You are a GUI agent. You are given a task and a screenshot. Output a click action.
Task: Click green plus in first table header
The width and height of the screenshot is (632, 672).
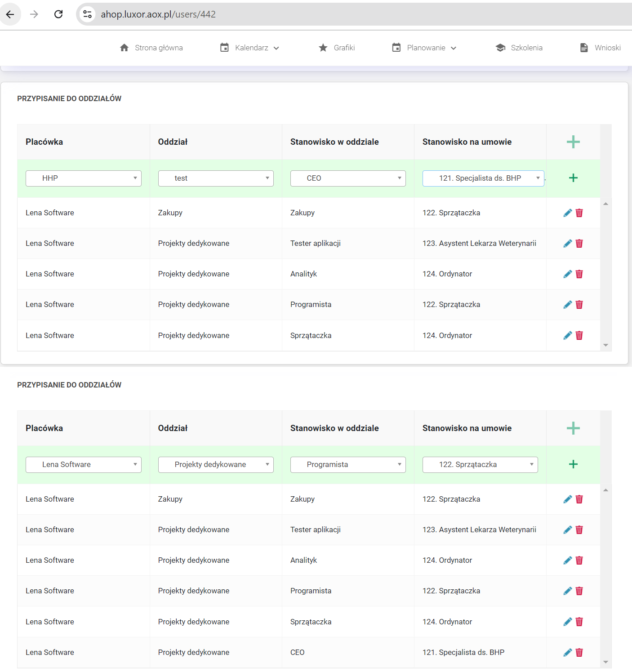tap(573, 142)
